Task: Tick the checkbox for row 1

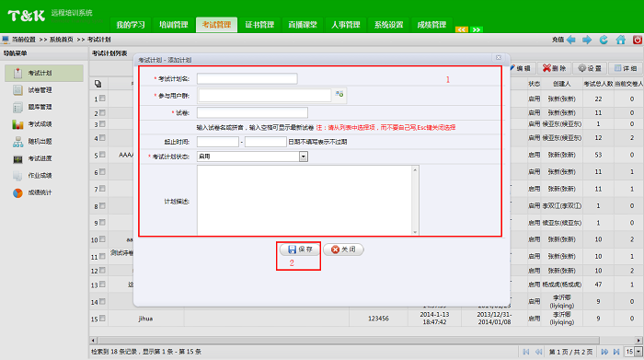Action: point(102,99)
